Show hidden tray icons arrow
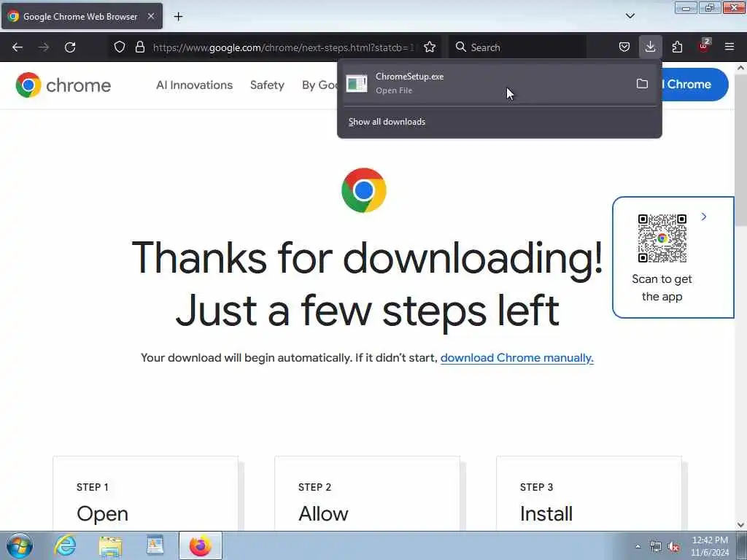 click(x=638, y=546)
